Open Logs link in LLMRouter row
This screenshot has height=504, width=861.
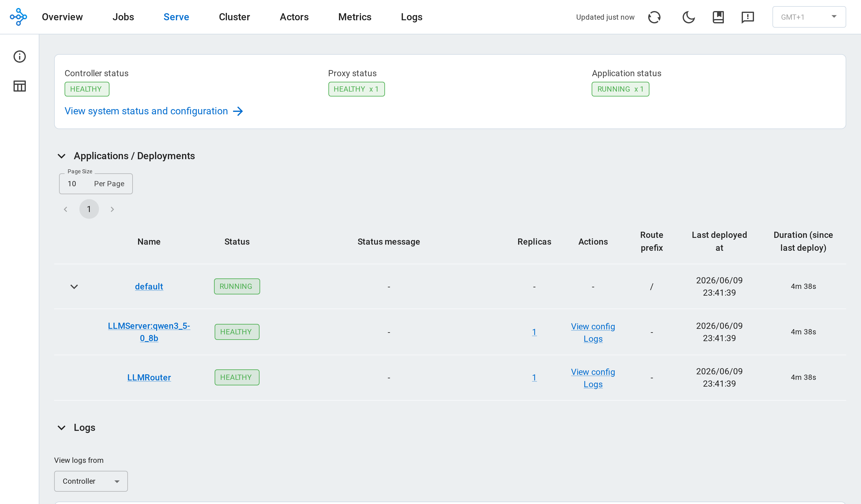(x=593, y=384)
